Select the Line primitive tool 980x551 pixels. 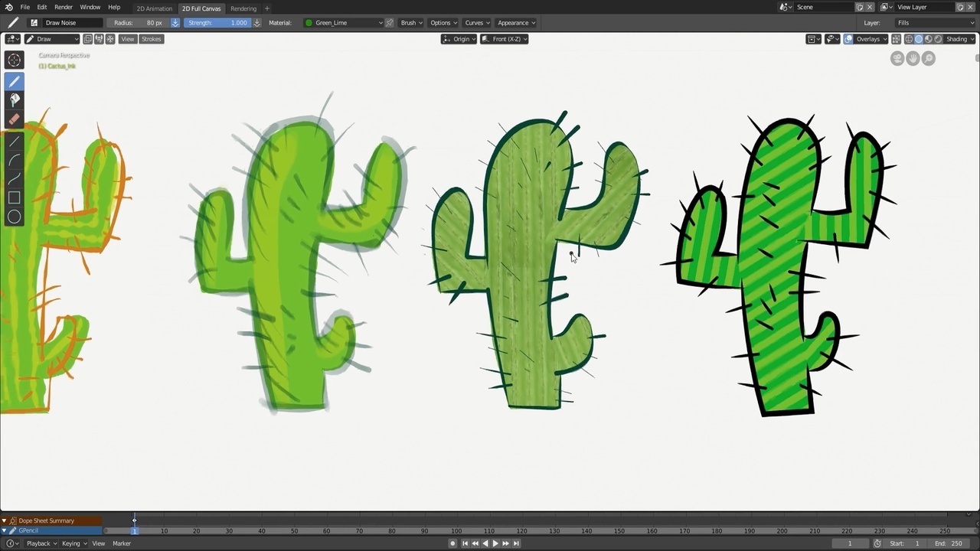tap(14, 142)
